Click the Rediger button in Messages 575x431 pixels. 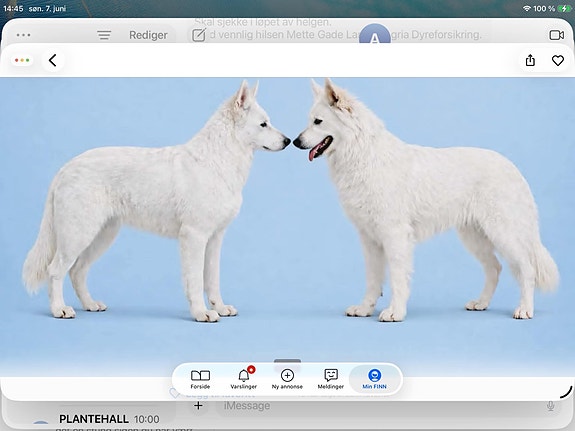tap(148, 35)
